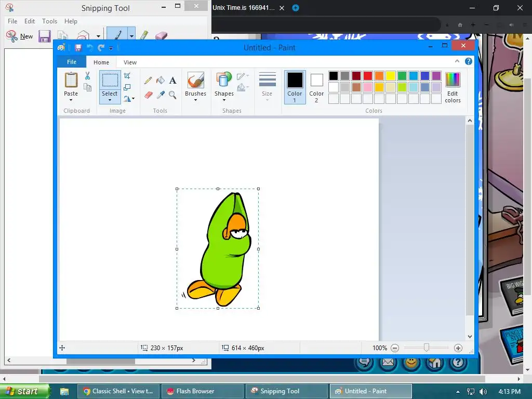The image size is (532, 399).
Task: Select Color 1 foreground box
Action: (x=295, y=87)
